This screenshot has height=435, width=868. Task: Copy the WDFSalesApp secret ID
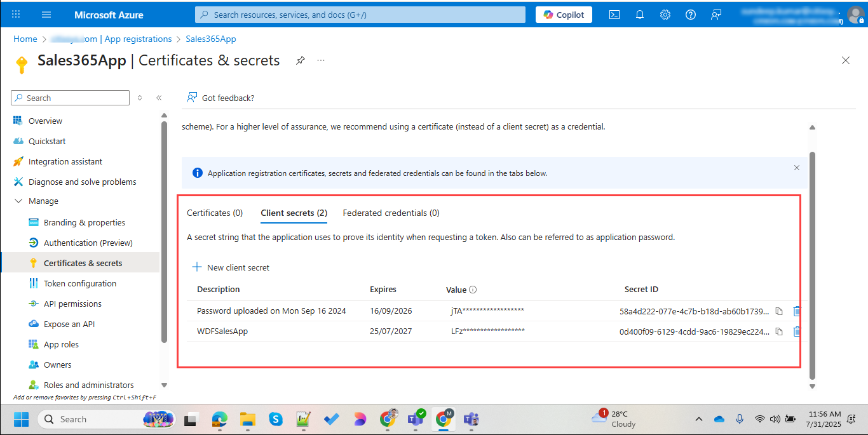[779, 331]
